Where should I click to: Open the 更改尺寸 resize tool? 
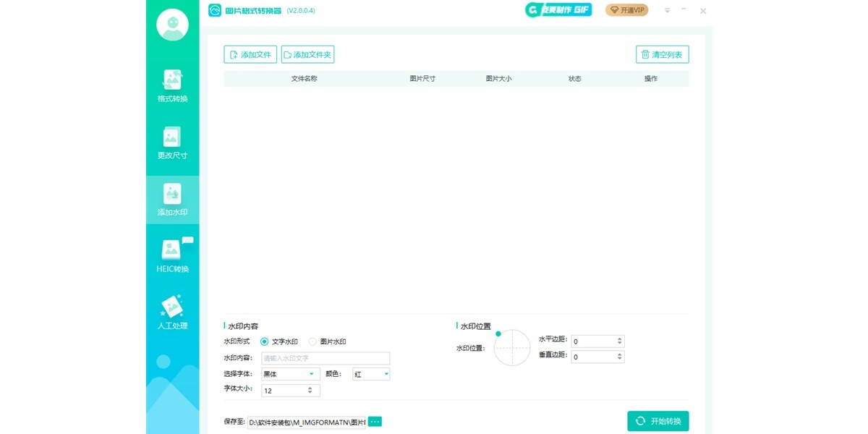[x=171, y=142]
